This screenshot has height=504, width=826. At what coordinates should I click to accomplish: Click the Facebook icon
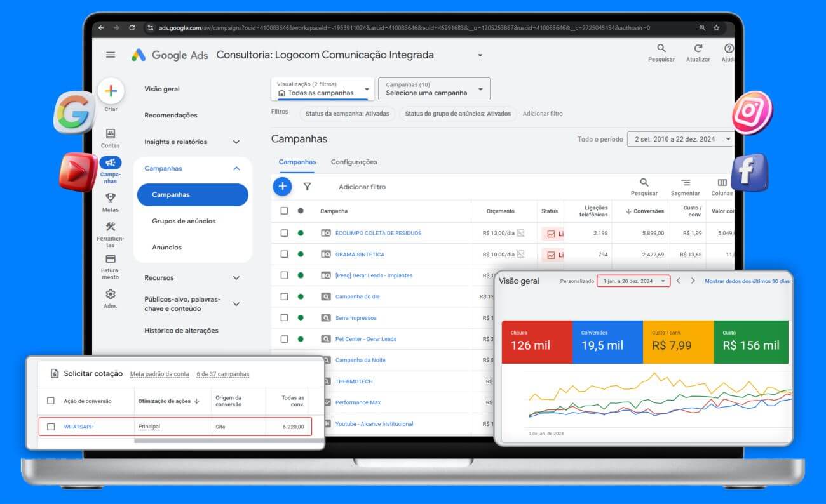(750, 172)
